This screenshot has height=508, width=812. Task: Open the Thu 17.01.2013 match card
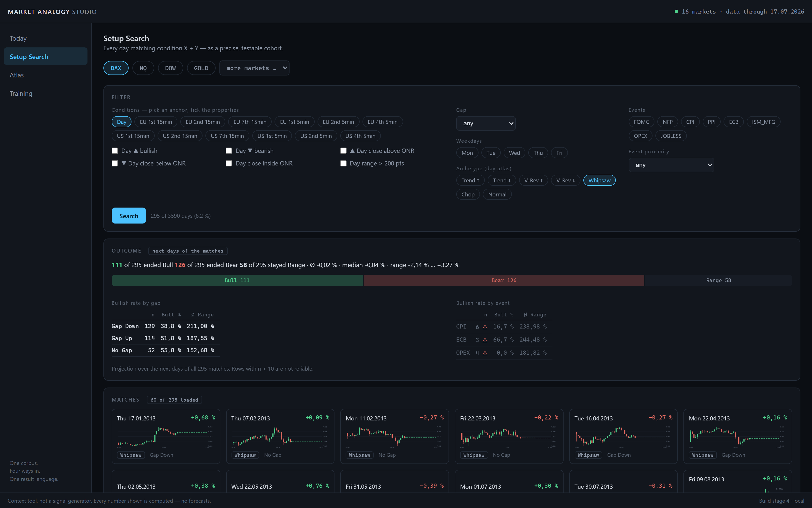pyautogui.click(x=166, y=436)
